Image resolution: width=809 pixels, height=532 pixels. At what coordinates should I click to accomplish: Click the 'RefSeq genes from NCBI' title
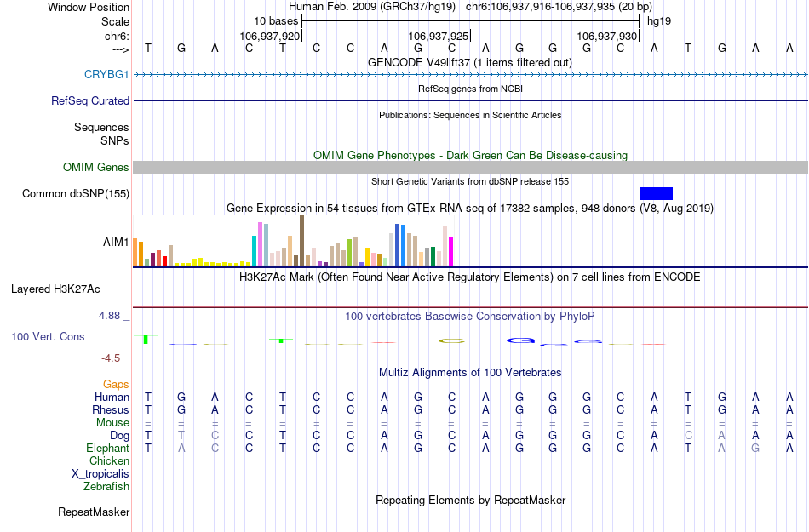(x=471, y=89)
